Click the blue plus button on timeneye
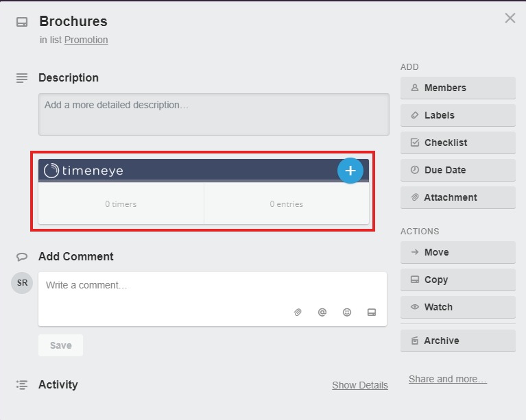526x420 pixels. click(x=350, y=171)
